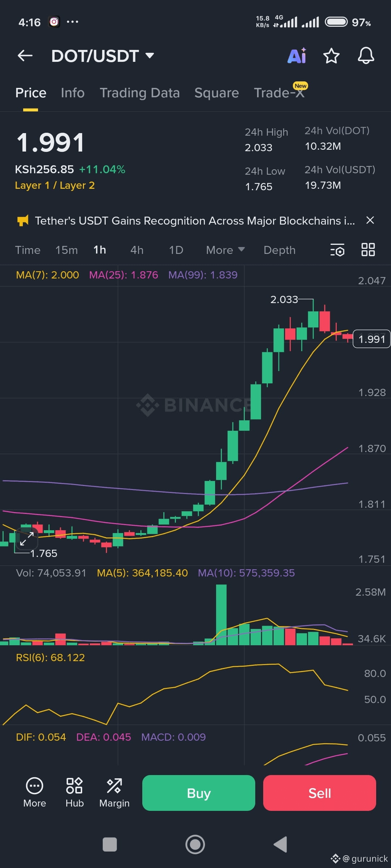Expand chart to fullscreen
391x868 pixels.
(x=27, y=539)
